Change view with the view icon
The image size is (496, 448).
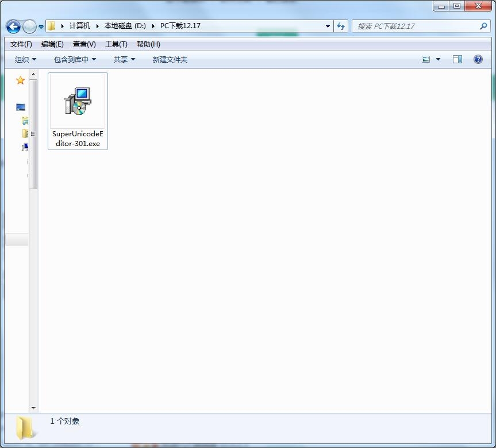426,59
